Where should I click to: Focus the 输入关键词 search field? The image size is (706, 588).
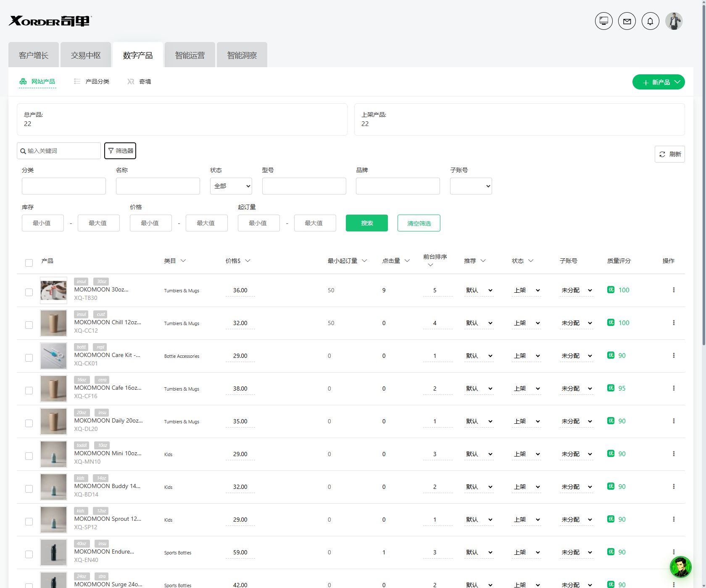click(59, 151)
